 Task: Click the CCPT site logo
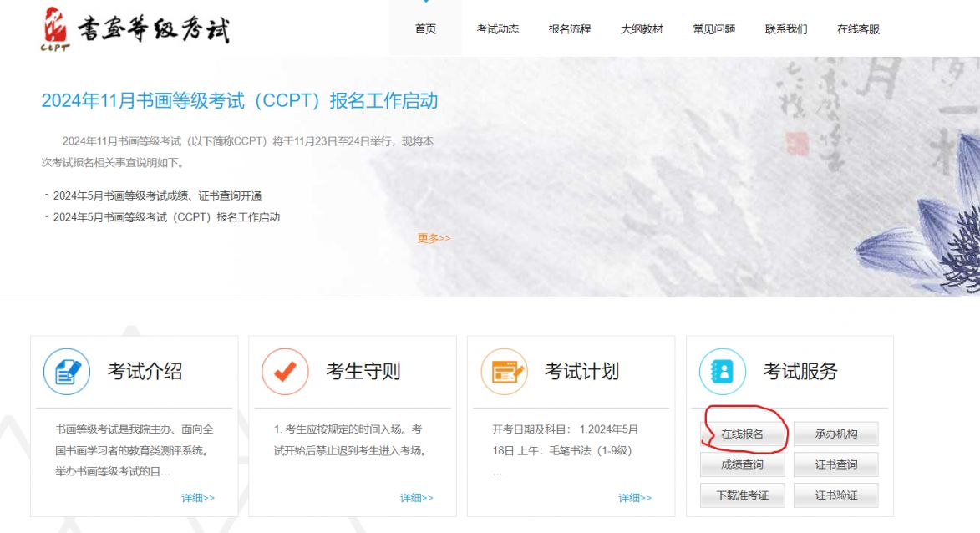tap(135, 28)
